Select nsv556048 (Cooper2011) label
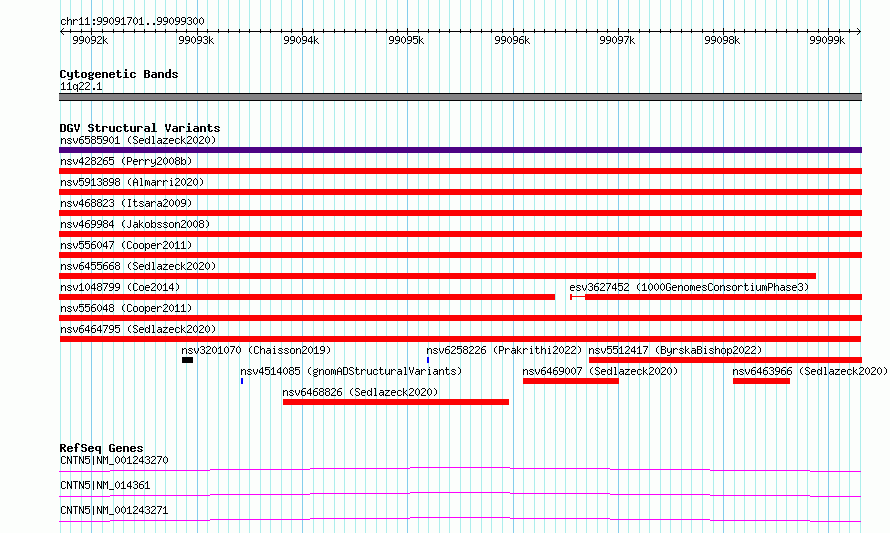The height and width of the screenshot is (533, 890). tap(126, 308)
